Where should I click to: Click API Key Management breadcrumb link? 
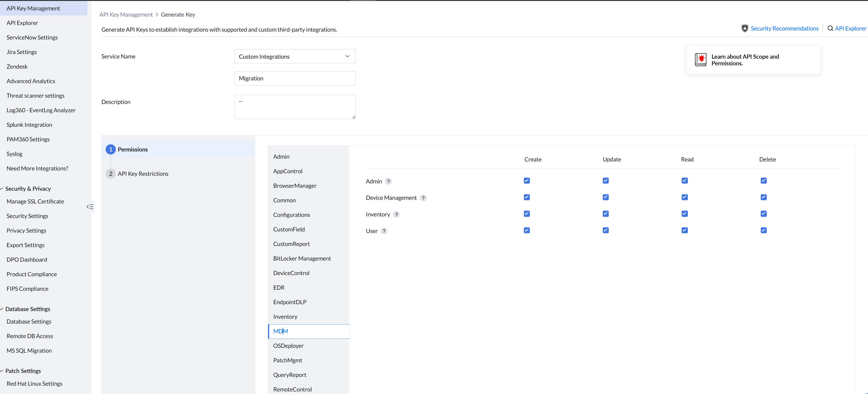coord(126,15)
